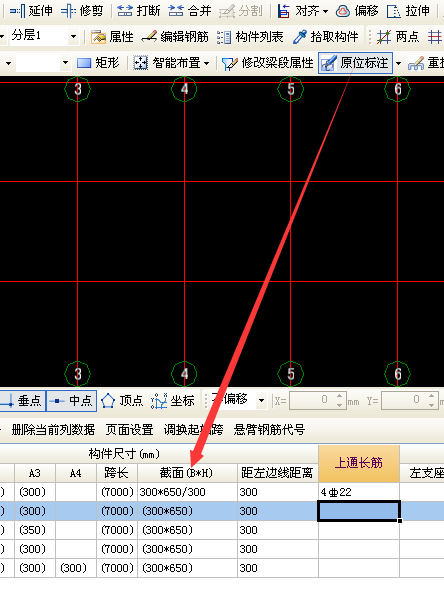Click the 对齐 (Align) tool
Image resolution: width=444 pixels, height=594 pixels.
click(298, 11)
